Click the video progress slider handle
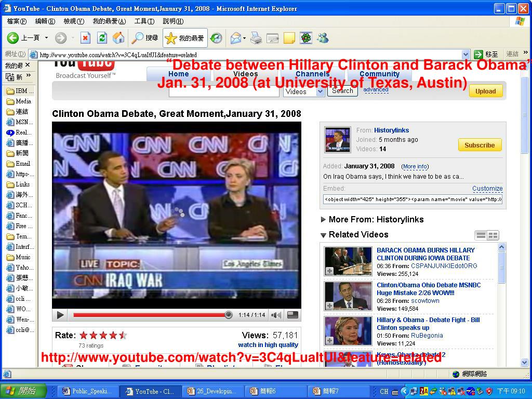The height and width of the screenshot is (399, 532). [229, 315]
